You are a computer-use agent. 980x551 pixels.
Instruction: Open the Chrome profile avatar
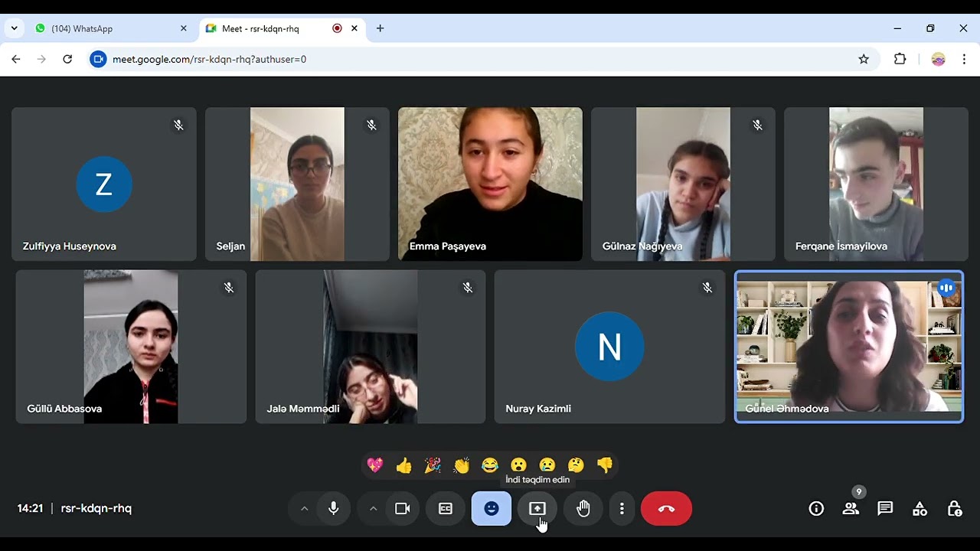[938, 59]
